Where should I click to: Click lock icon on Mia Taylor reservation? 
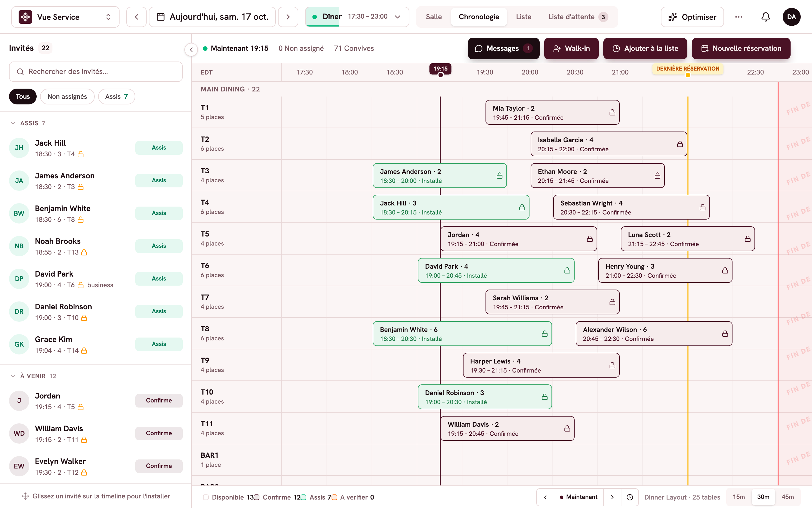[612, 112]
